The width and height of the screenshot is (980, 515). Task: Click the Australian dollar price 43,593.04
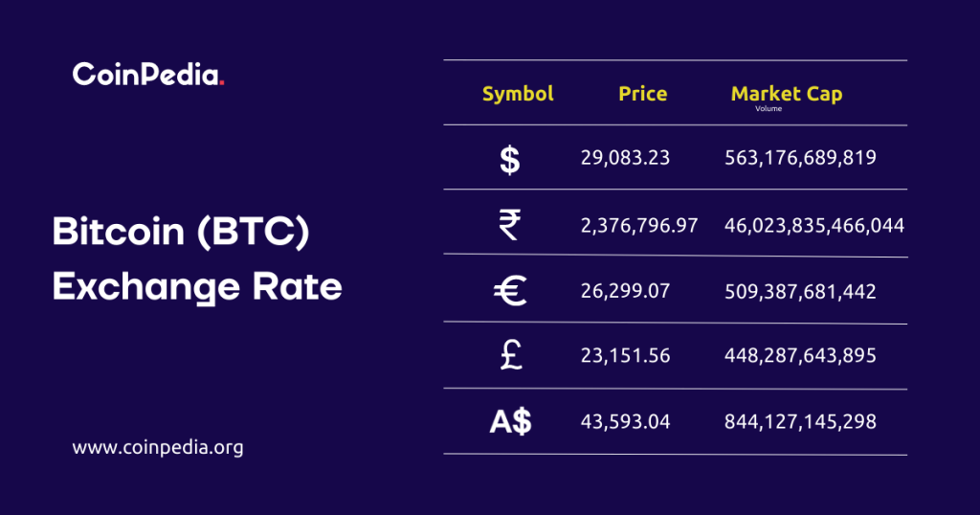pyautogui.click(x=626, y=421)
